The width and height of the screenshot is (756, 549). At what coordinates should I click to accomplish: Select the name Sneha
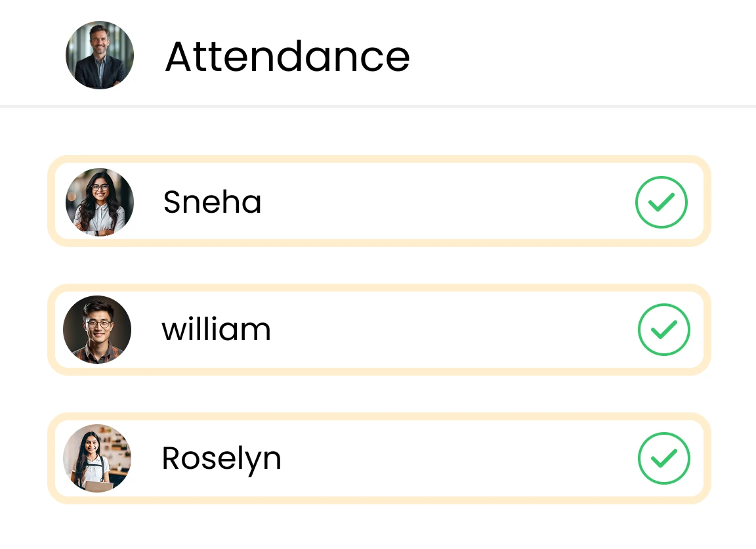212,202
